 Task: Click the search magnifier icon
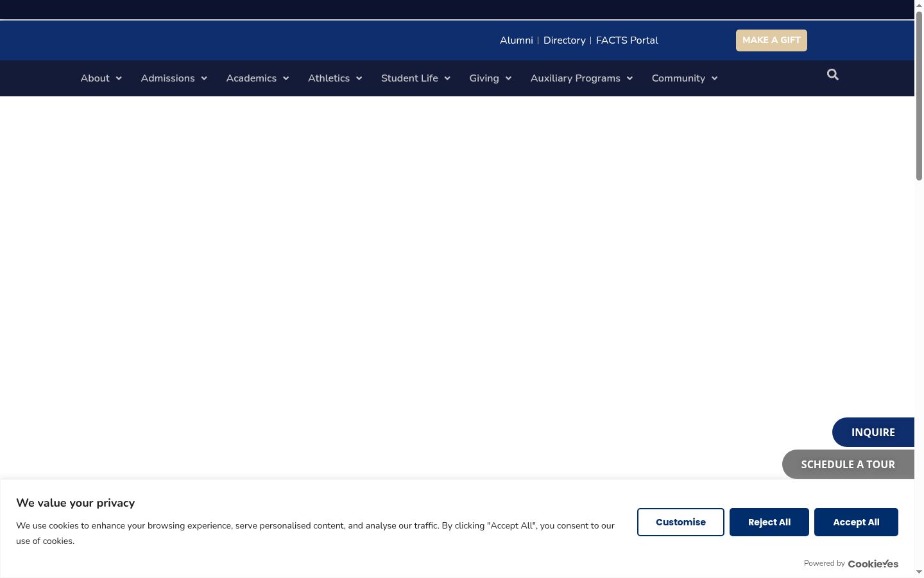pyautogui.click(x=833, y=74)
